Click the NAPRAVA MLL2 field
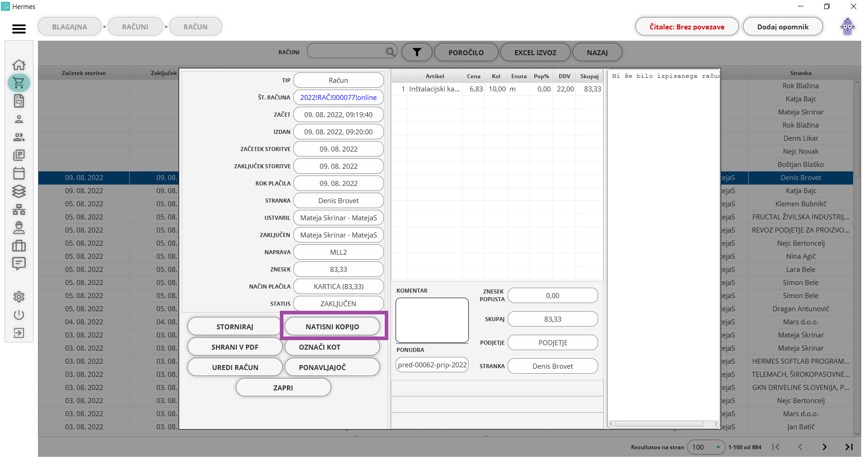The width and height of the screenshot is (868, 465). click(x=339, y=252)
